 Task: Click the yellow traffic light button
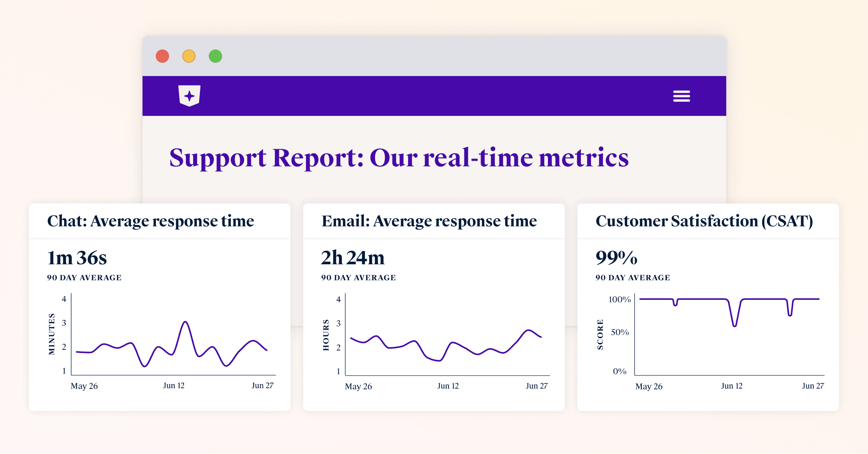188,55
